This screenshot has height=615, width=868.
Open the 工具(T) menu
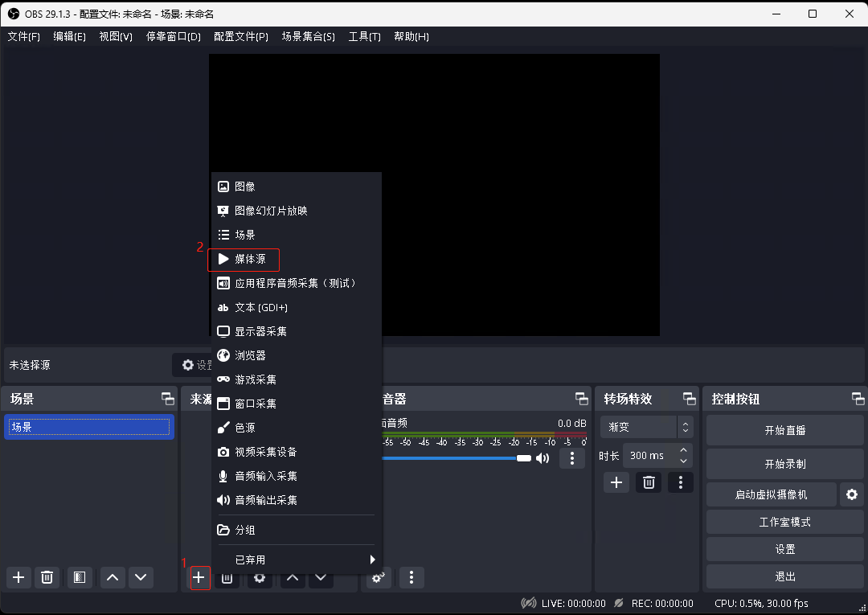coord(364,37)
